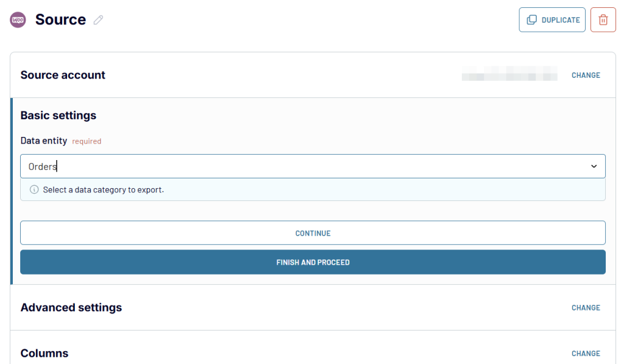Click the Basic settings heading
The image size is (624, 364).
click(58, 116)
